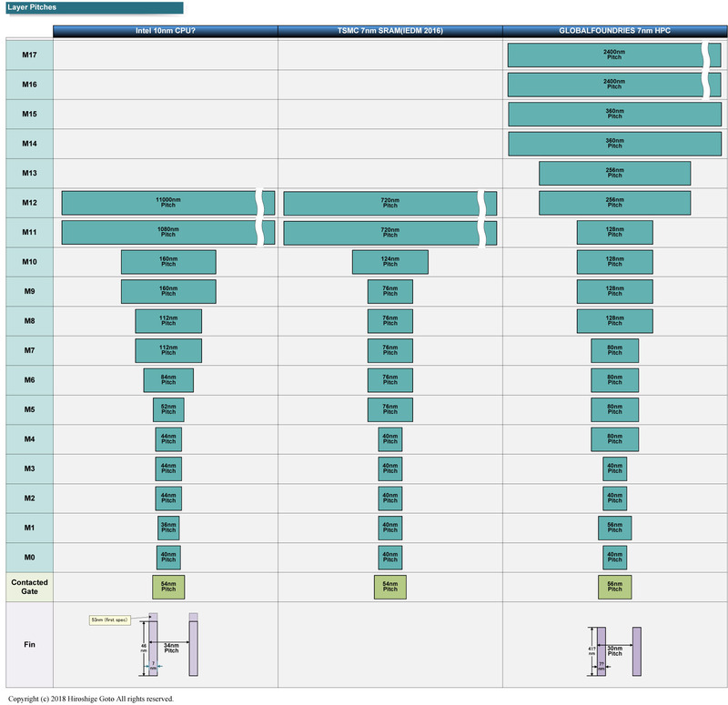Select Intel M1 36nm Pitch box
The width and height of the screenshot is (728, 705).
(168, 528)
